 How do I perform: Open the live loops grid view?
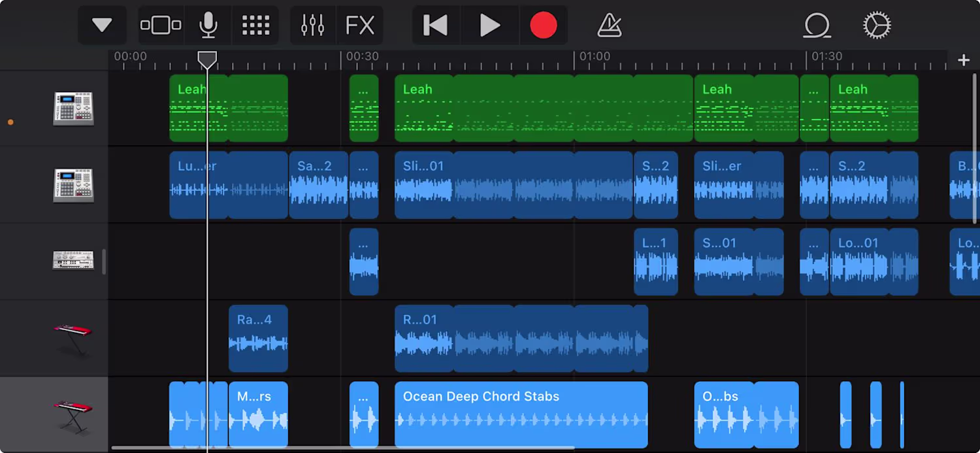point(255,25)
